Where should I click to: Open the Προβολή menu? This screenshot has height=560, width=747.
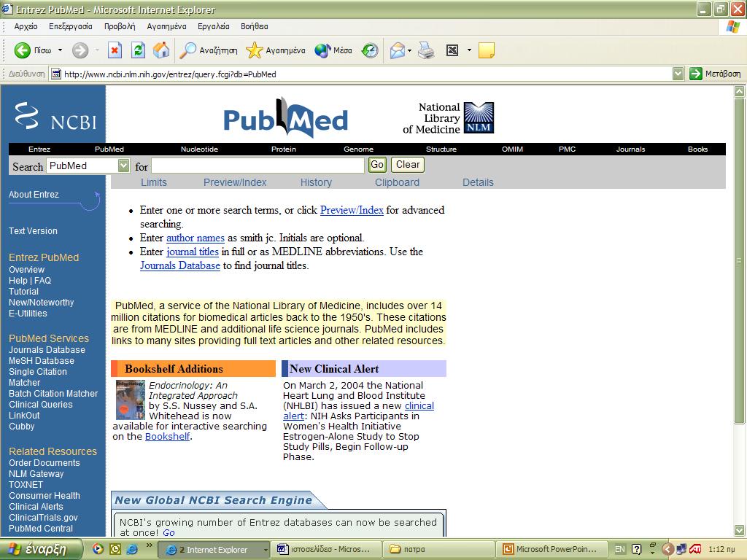pyautogui.click(x=120, y=27)
